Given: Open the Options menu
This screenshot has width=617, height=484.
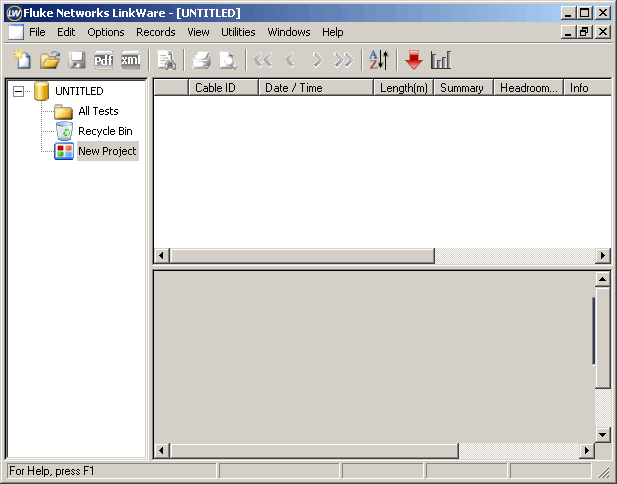Looking at the screenshot, I should (x=106, y=32).
